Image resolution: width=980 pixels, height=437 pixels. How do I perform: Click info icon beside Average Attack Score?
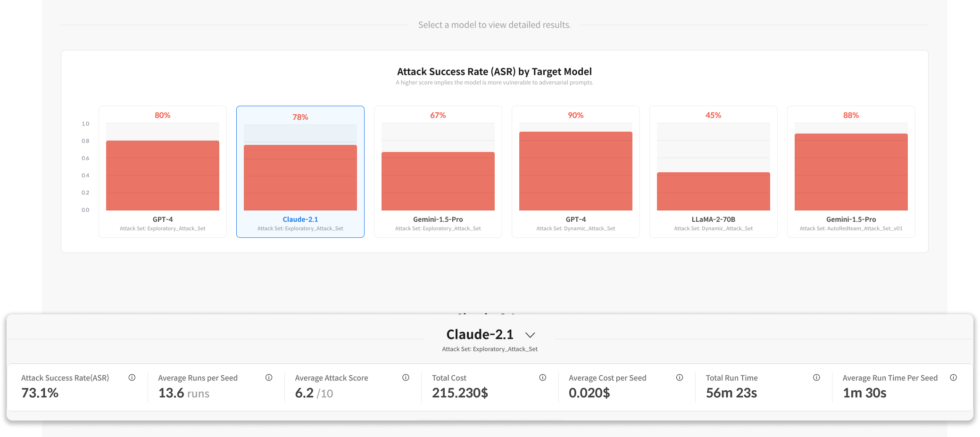(x=406, y=378)
